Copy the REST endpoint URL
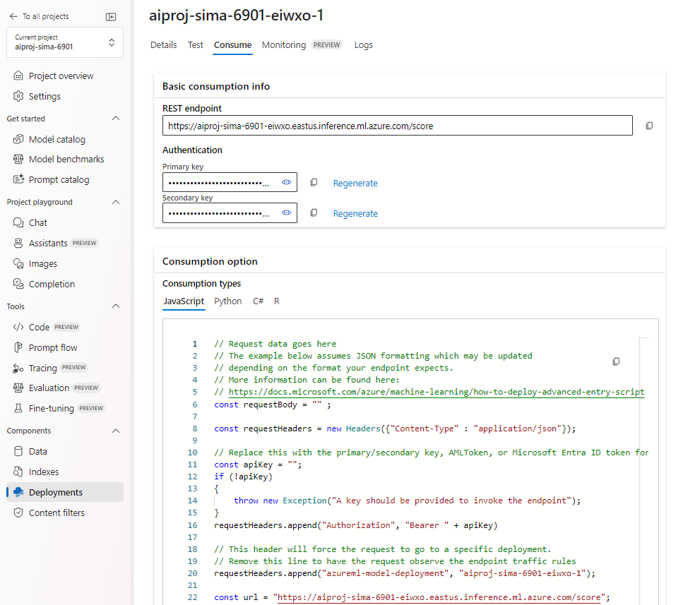The image size is (700, 605). coord(649,126)
